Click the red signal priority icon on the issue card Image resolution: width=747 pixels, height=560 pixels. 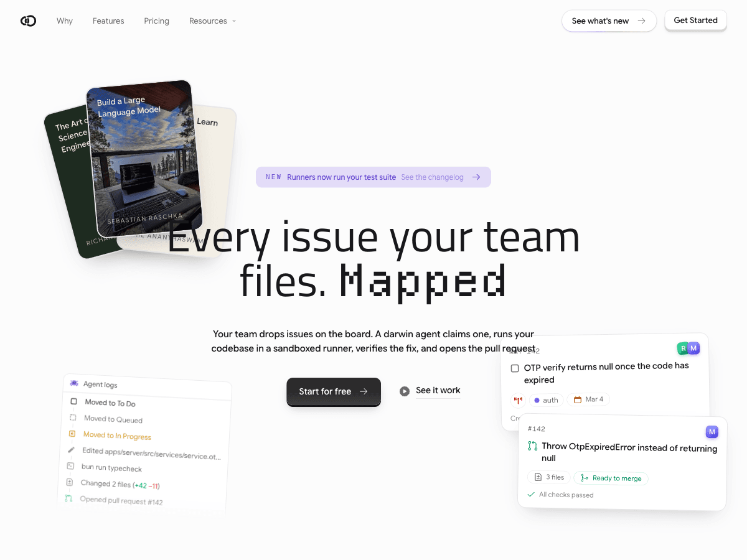pyautogui.click(x=518, y=400)
